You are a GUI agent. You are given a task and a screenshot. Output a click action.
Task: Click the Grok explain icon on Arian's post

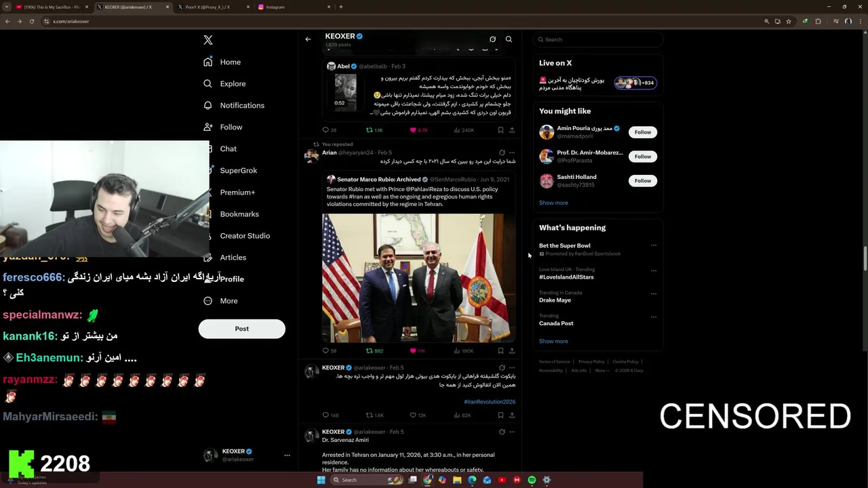(502, 152)
